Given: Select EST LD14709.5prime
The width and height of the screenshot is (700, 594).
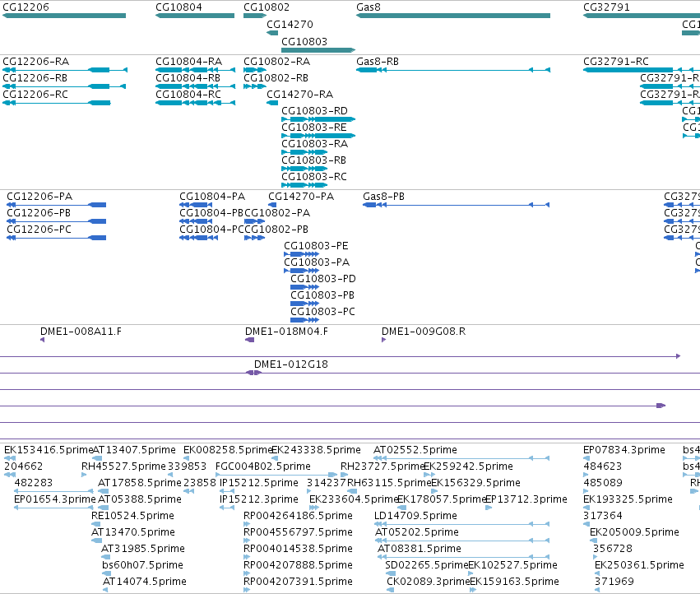Looking at the screenshot, I should [x=462, y=524].
